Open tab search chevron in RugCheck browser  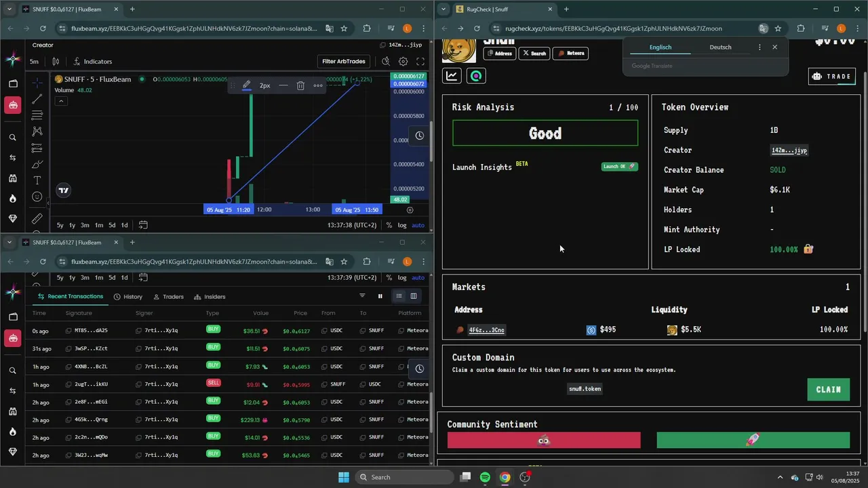coord(443,9)
